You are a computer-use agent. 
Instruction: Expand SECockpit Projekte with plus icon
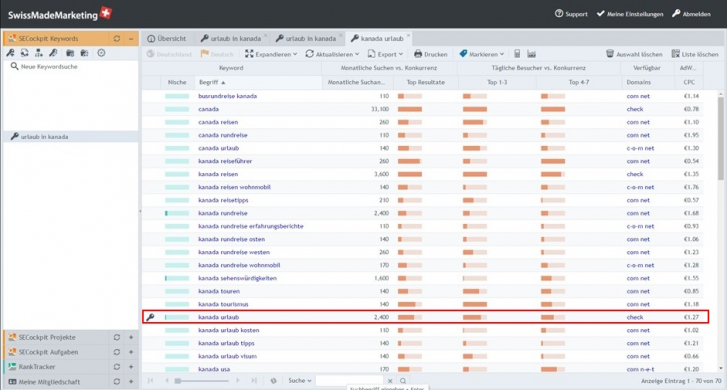[131, 338]
